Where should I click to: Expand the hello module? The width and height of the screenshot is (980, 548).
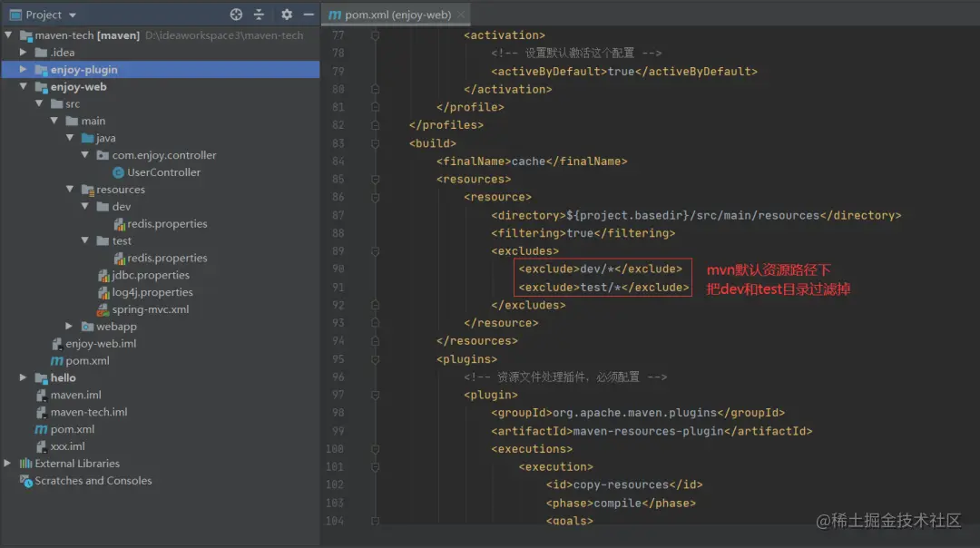pyautogui.click(x=23, y=377)
